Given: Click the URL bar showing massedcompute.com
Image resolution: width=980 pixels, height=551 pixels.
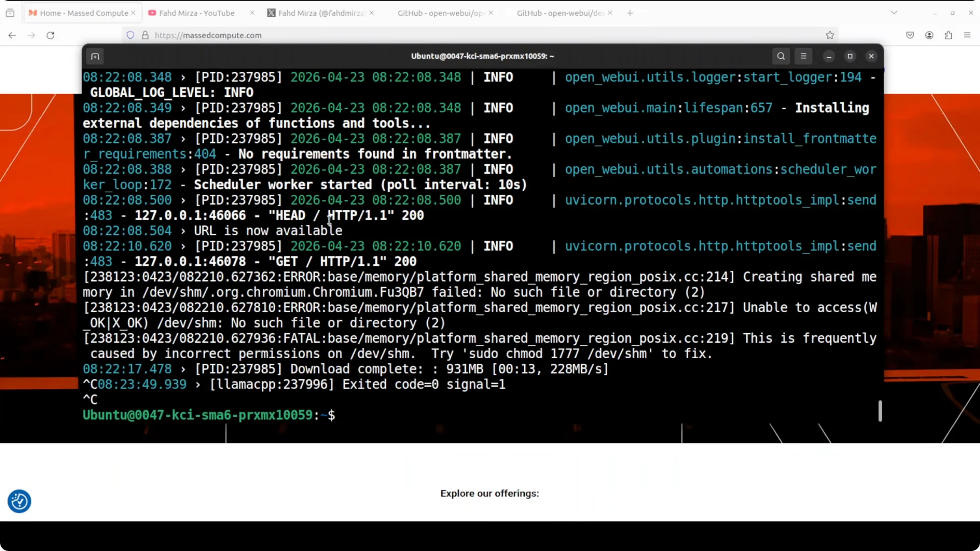Looking at the screenshot, I should [x=480, y=35].
